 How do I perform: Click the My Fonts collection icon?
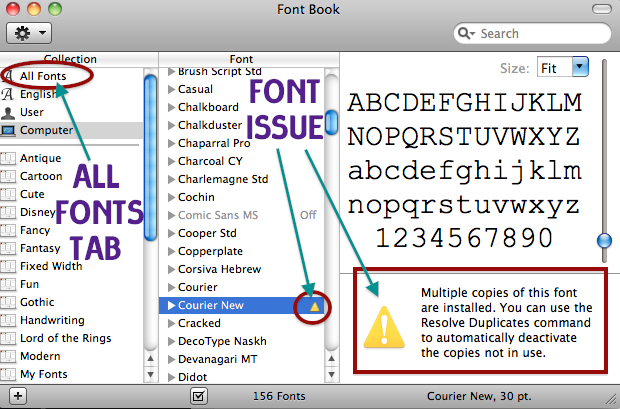point(8,374)
